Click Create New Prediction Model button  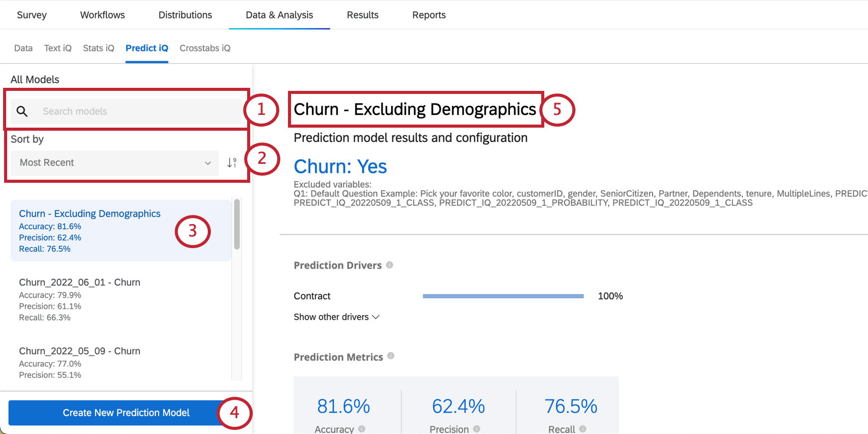(126, 413)
